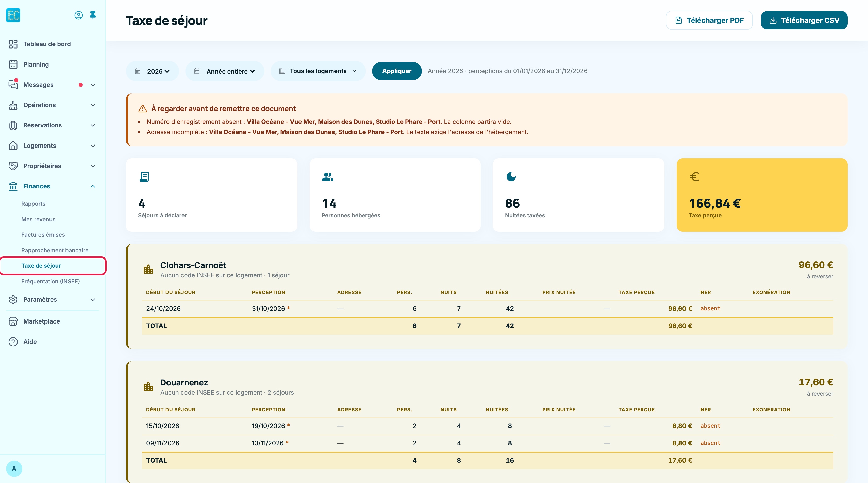Screen dimensions: 868x483
Task: Click the Propriétaires handshake icon
Action: tap(13, 166)
